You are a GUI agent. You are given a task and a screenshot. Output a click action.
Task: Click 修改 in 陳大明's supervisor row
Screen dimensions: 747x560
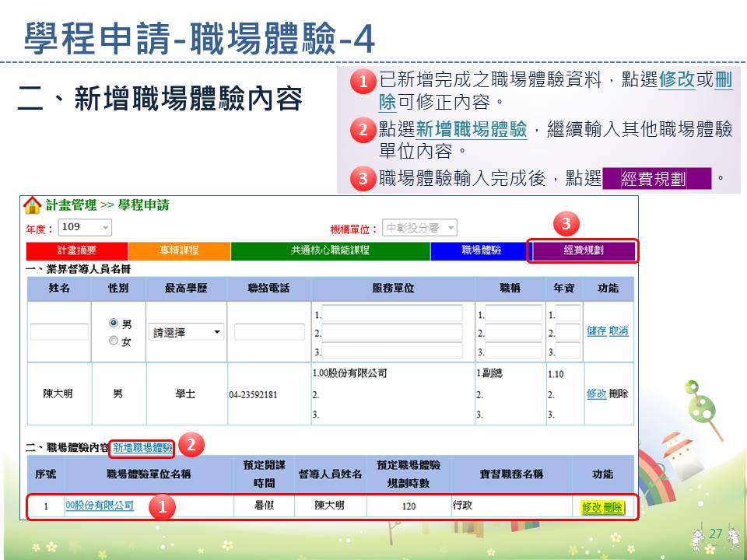[x=596, y=394]
